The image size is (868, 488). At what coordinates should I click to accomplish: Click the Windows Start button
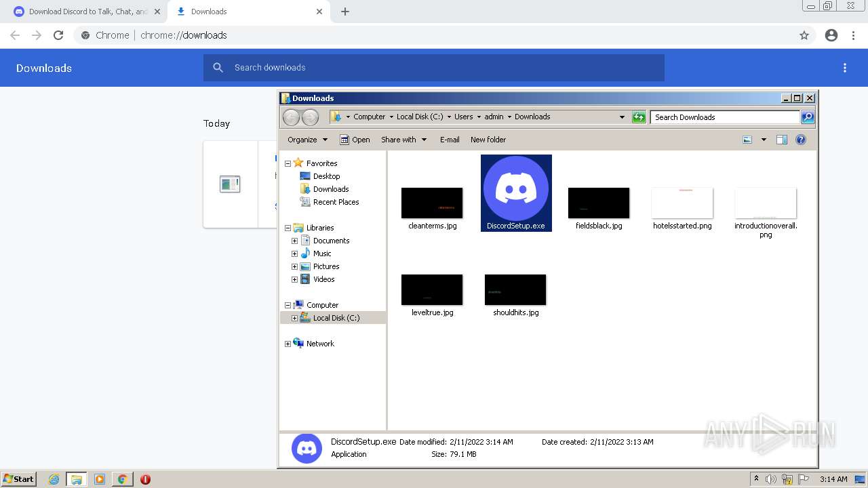tap(18, 479)
